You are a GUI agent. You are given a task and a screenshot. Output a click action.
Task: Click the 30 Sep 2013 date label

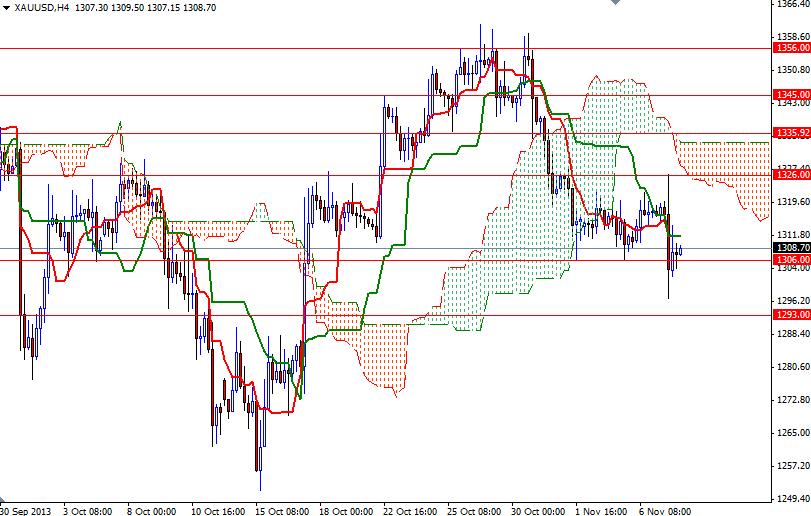23,510
